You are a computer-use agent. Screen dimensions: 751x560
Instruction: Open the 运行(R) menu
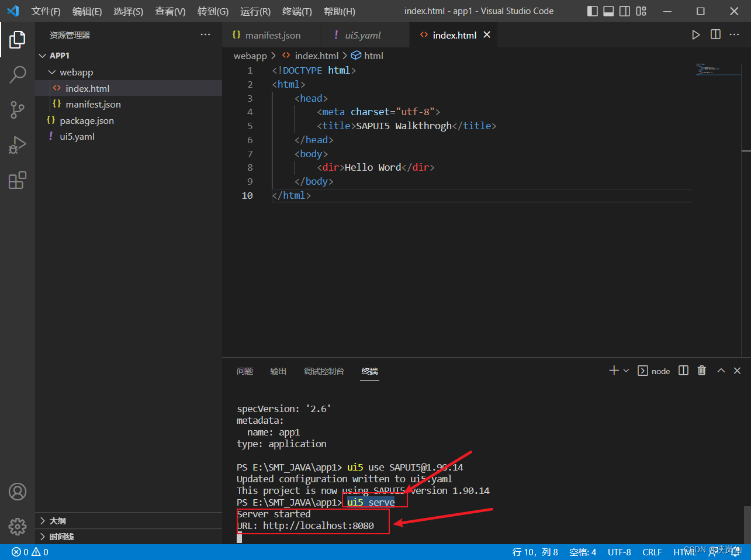click(x=255, y=11)
